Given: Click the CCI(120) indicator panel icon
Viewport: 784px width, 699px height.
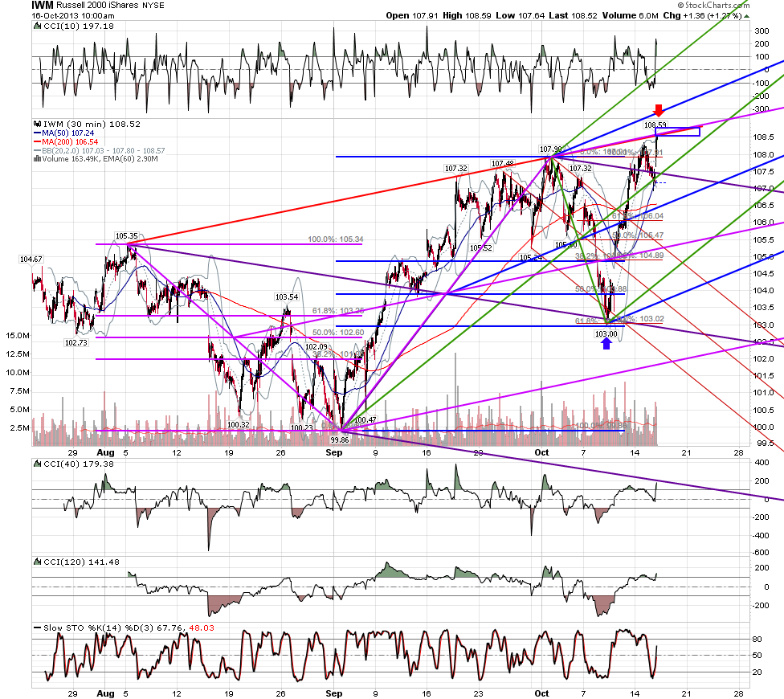Looking at the screenshot, I should [x=37, y=562].
